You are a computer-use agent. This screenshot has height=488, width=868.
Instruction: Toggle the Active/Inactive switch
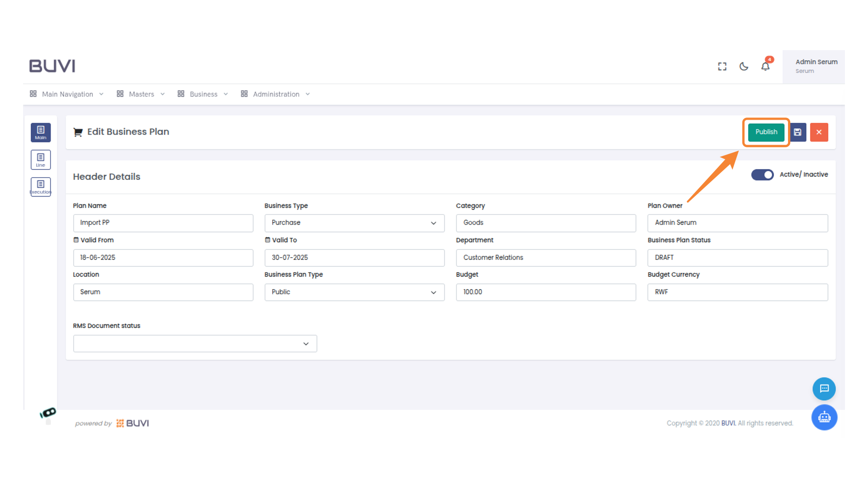(x=762, y=174)
